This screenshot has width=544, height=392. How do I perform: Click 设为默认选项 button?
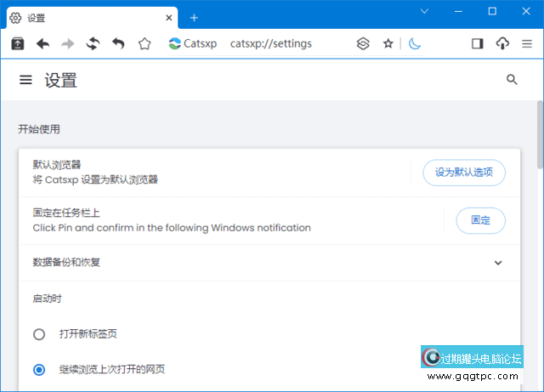pyautogui.click(x=464, y=173)
